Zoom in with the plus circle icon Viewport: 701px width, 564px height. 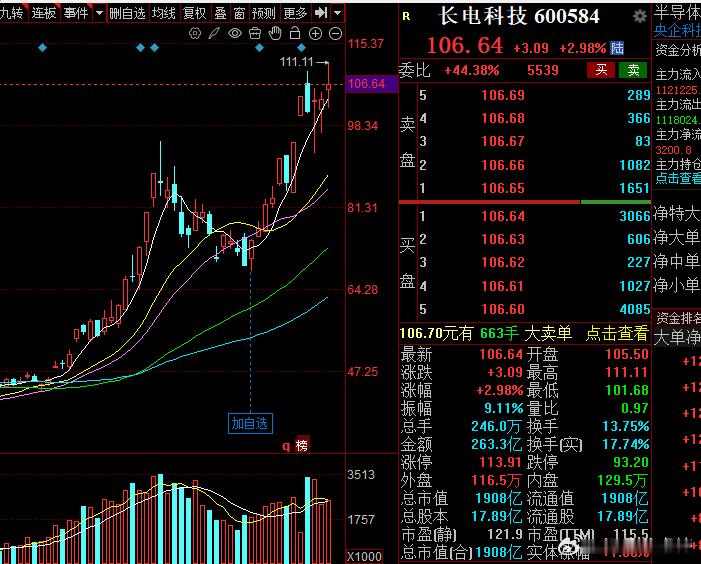pos(315,34)
